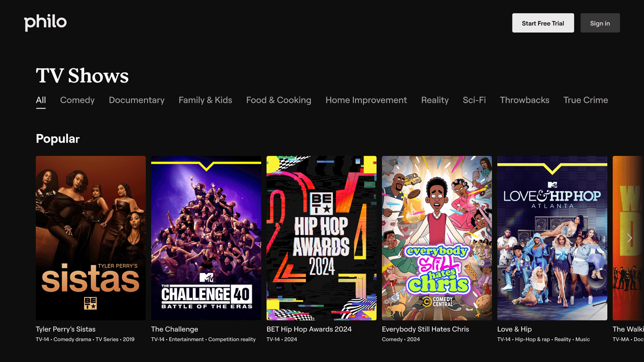This screenshot has width=644, height=362.
Task: Switch to the Reality tab
Action: 435,100
